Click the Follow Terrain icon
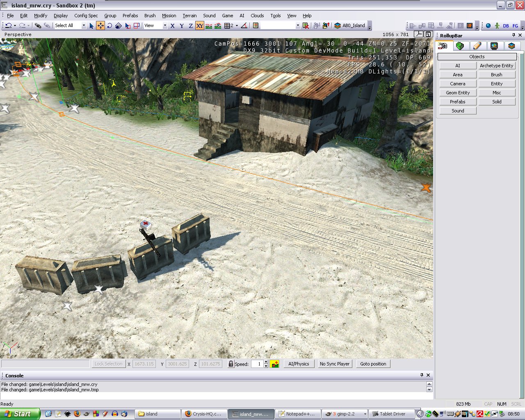This screenshot has height=420, width=525. point(209,25)
